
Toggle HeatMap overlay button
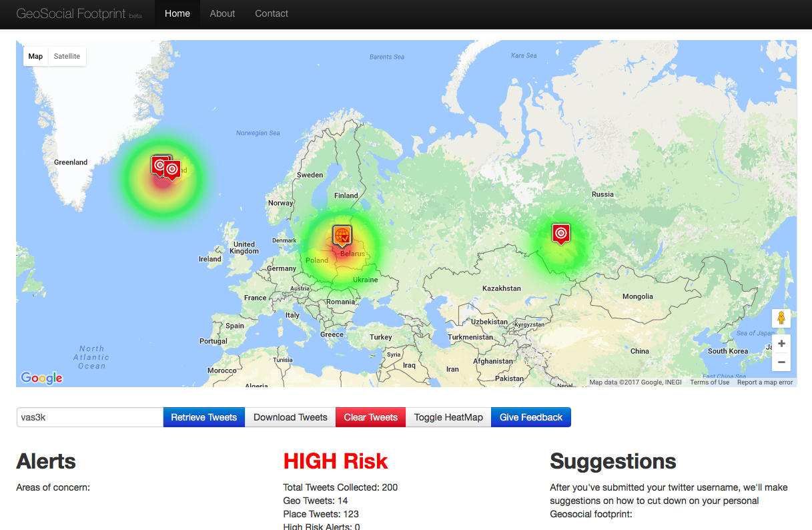click(x=448, y=417)
